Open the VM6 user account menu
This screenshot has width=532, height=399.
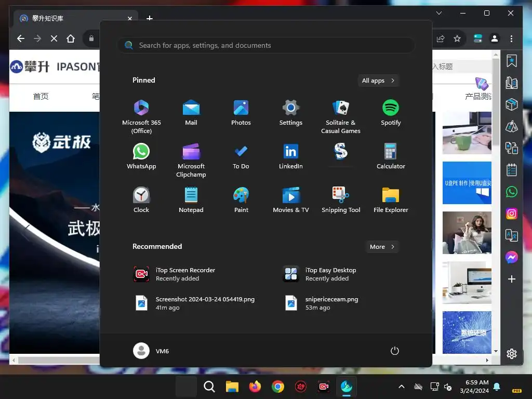point(151,351)
